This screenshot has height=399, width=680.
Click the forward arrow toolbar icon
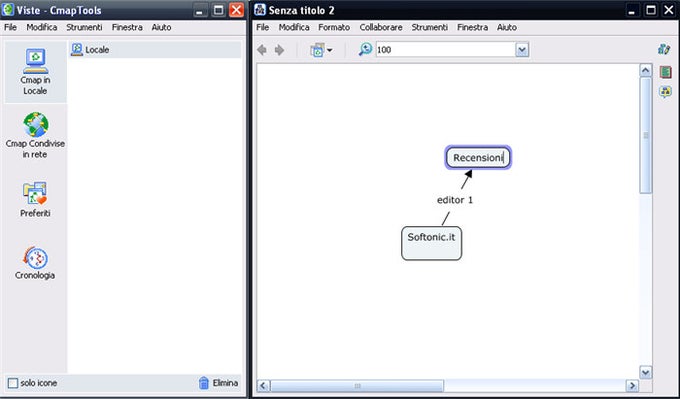click(279, 50)
